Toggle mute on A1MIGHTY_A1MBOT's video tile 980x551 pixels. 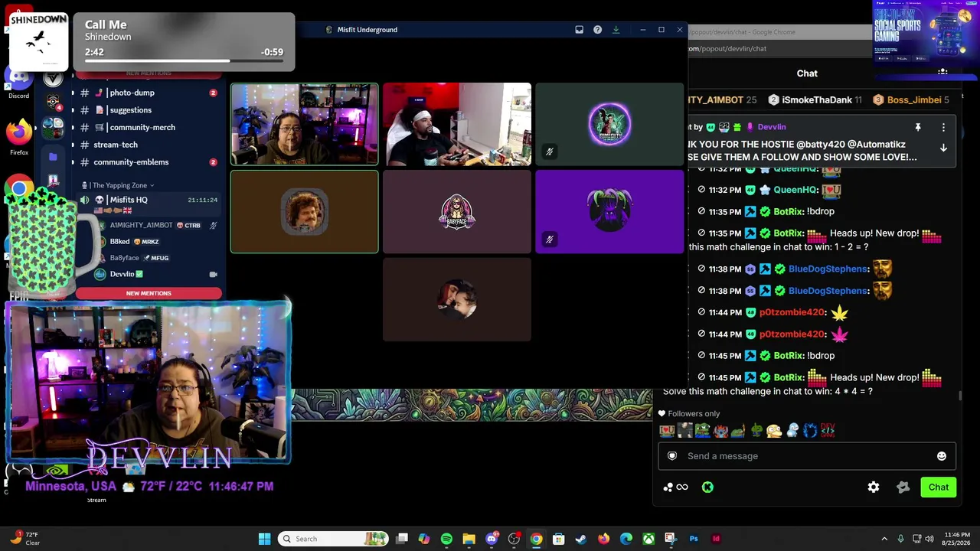[549, 152]
